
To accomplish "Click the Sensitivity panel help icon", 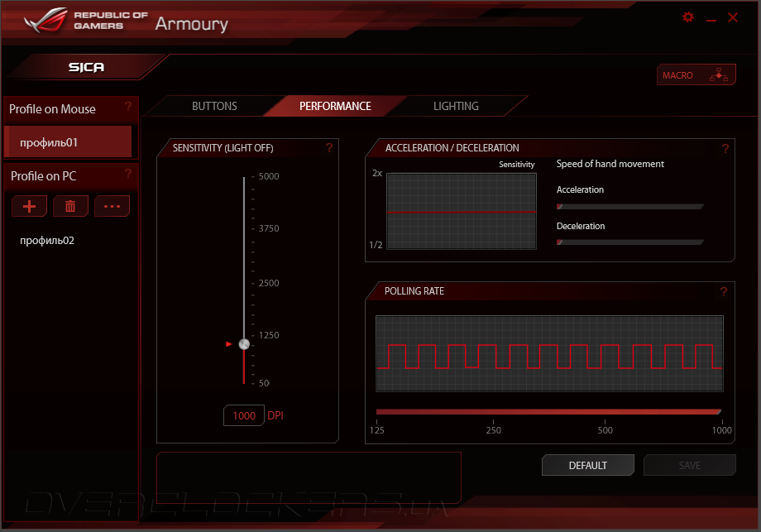I will tap(329, 147).
